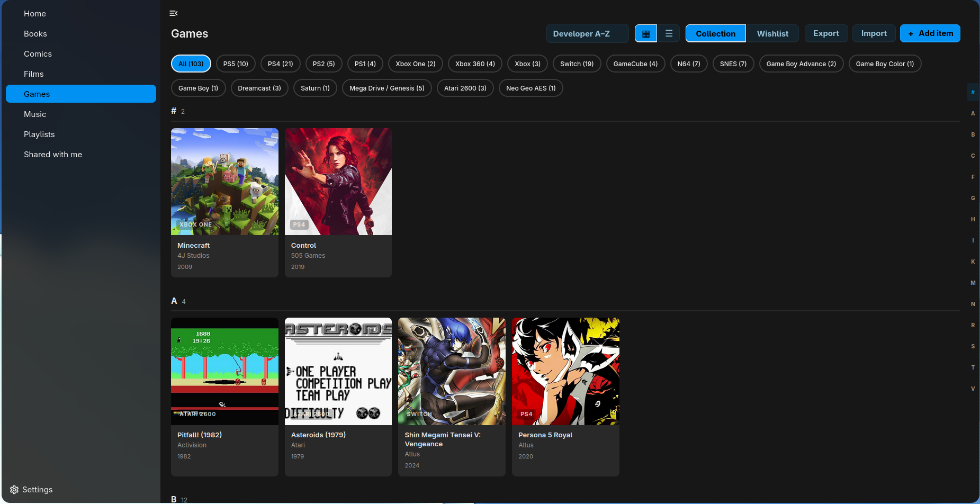Click the Import button
Image resolution: width=980 pixels, height=504 pixels.
point(874,33)
